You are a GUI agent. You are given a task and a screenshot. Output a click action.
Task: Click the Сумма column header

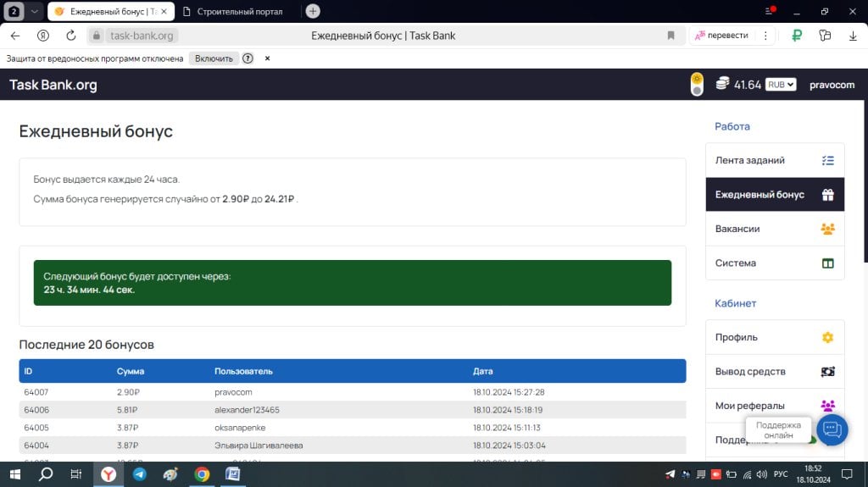click(x=131, y=371)
